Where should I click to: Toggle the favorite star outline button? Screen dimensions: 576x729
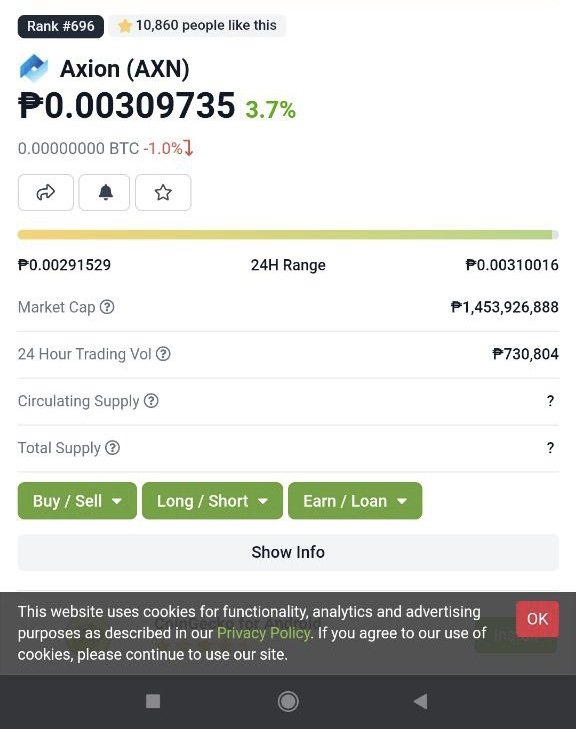click(x=163, y=192)
